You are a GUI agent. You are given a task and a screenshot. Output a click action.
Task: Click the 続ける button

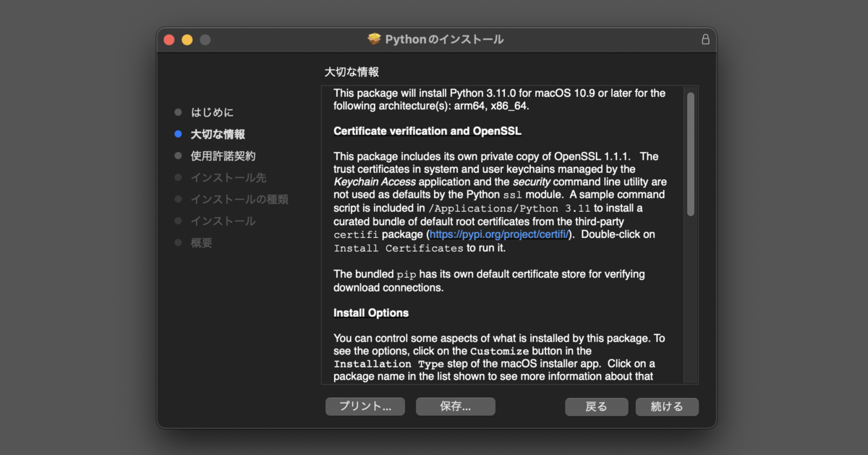(x=666, y=407)
